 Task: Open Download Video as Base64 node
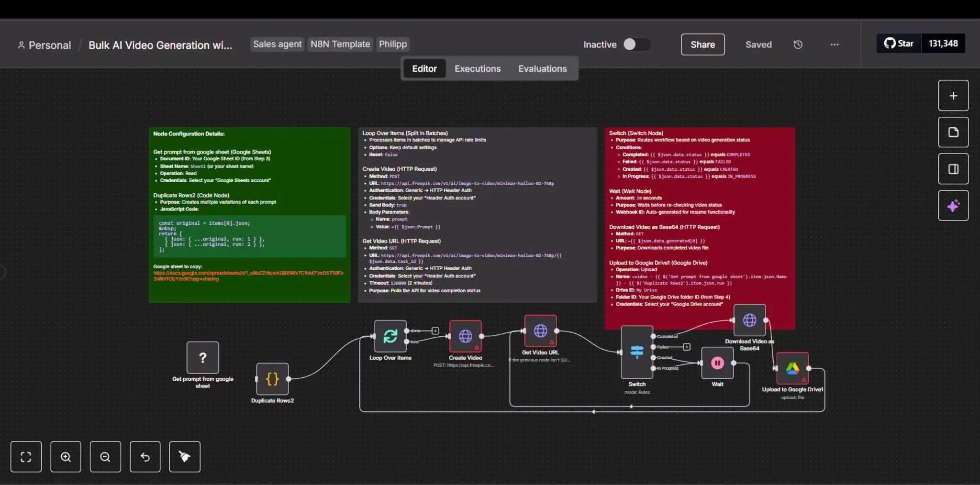tap(749, 320)
